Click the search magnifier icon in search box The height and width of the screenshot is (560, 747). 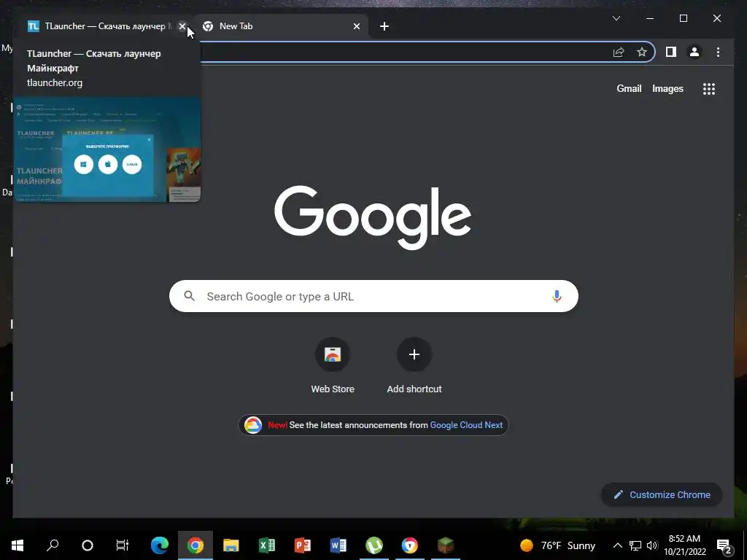(x=189, y=296)
